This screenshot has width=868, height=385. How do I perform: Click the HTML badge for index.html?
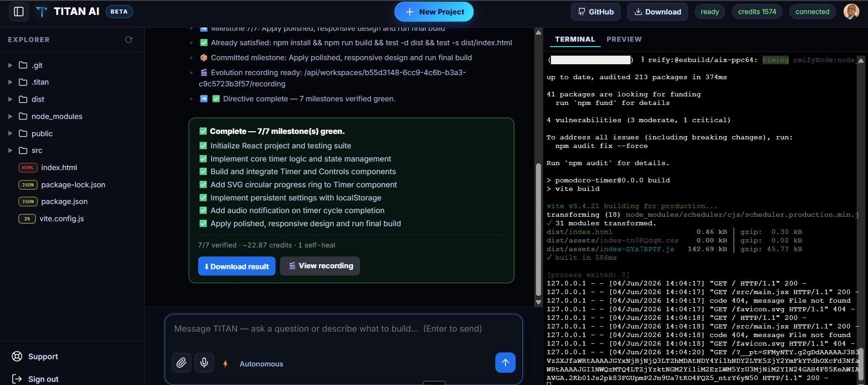(x=28, y=167)
